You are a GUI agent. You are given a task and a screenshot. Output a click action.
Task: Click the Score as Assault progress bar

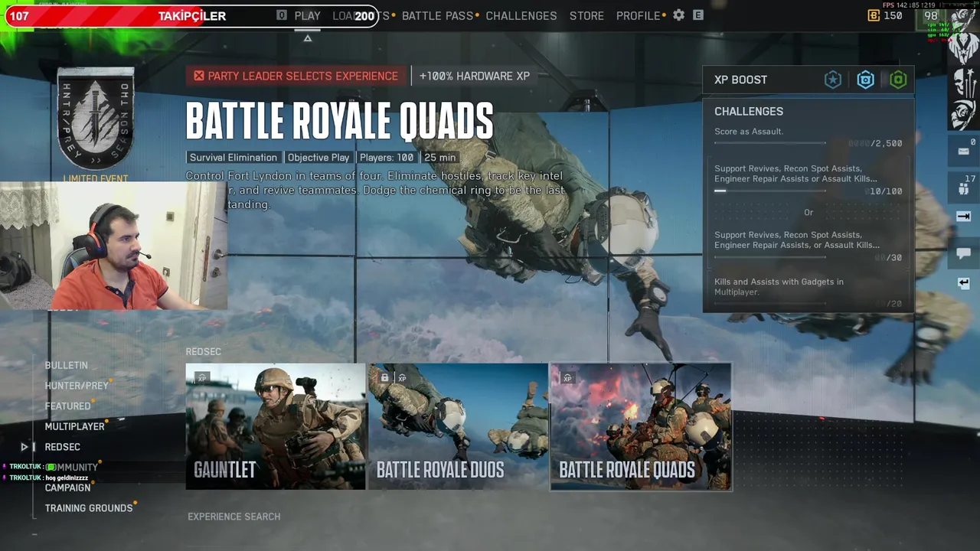click(x=770, y=143)
